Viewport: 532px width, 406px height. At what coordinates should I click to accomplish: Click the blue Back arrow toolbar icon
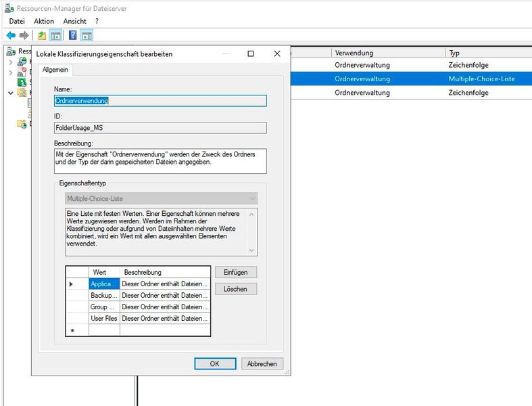11,35
